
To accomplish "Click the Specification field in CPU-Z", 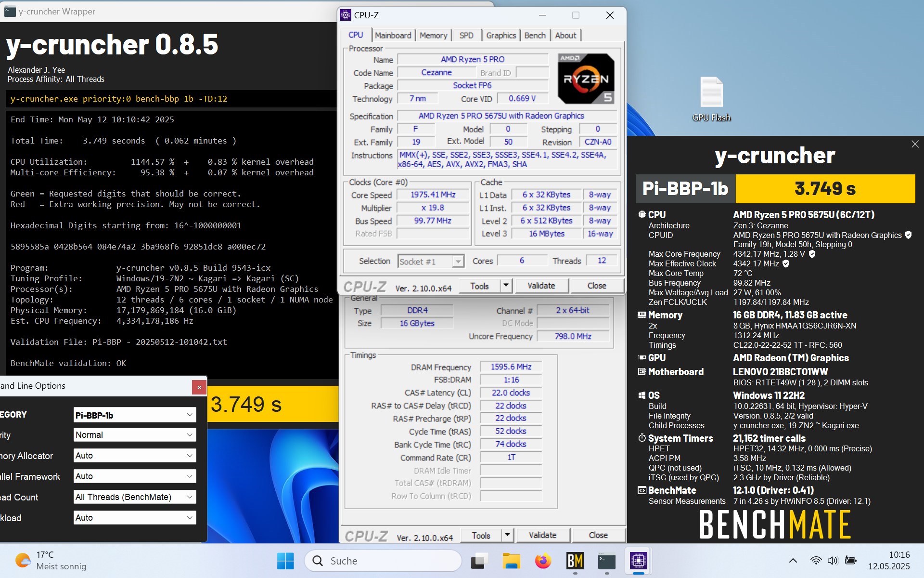I will [507, 116].
